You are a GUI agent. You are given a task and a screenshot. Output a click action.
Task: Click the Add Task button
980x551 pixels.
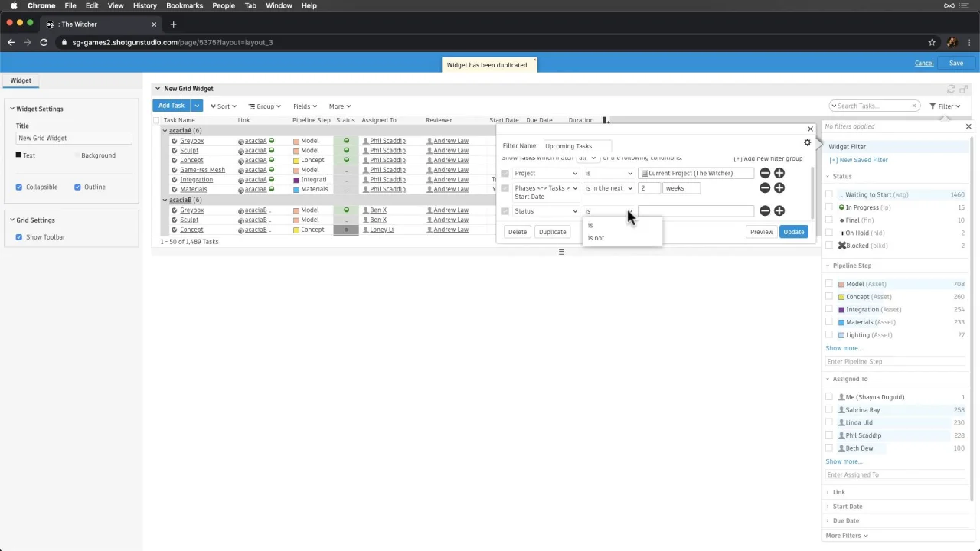click(x=171, y=106)
